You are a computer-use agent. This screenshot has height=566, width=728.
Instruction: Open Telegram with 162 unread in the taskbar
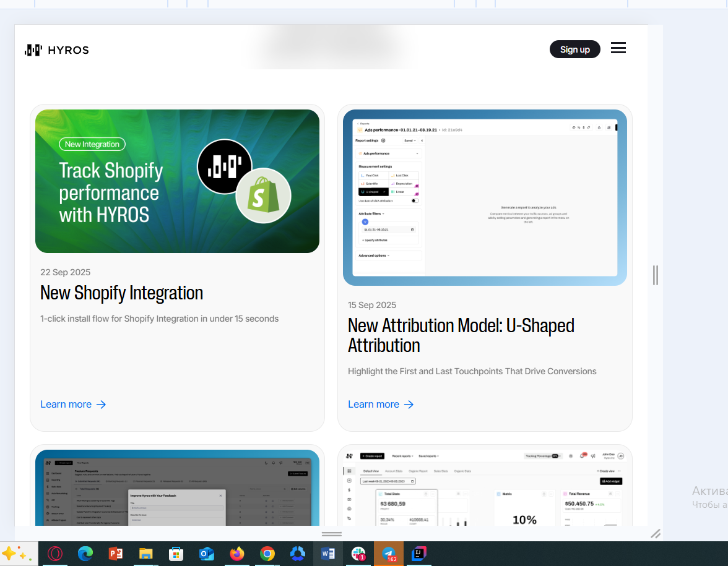389,554
